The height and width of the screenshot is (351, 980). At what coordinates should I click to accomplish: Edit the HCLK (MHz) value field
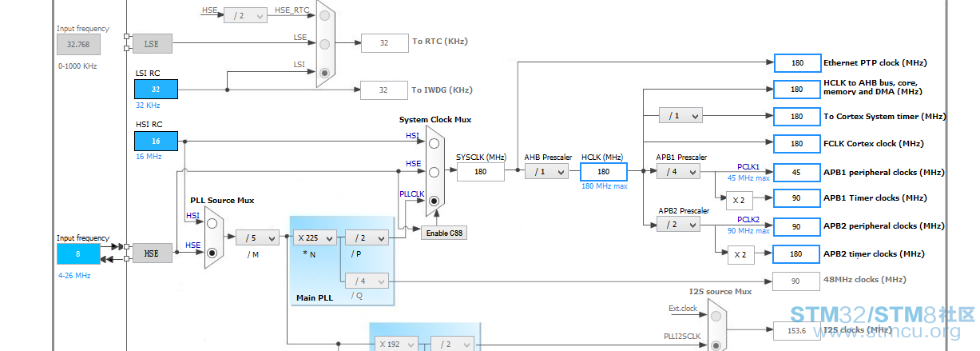click(604, 171)
